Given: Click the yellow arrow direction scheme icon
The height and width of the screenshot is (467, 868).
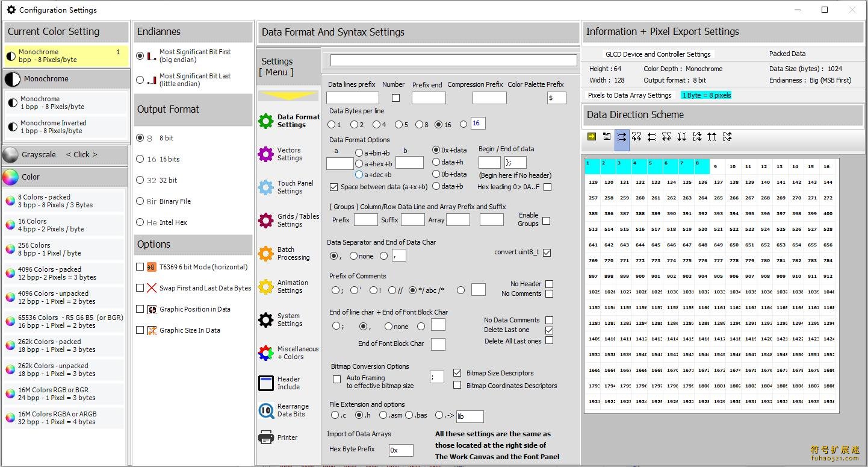Looking at the screenshot, I should pos(592,137).
